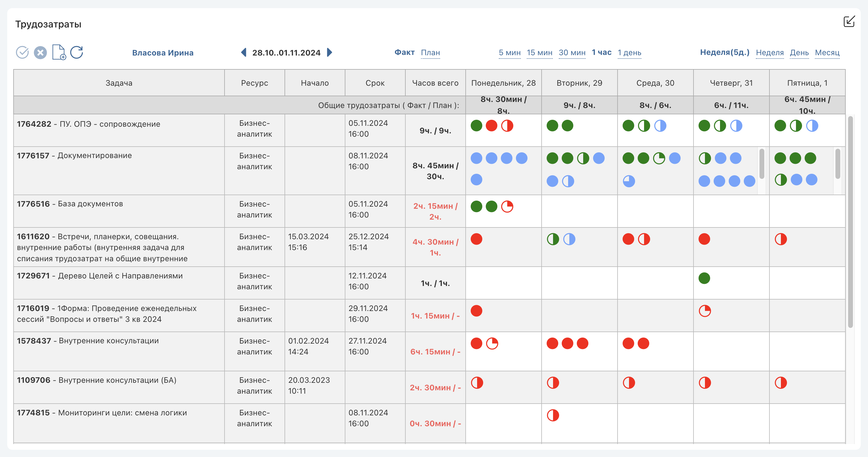Click the Понедельник, 28 column header
Viewport: 868px width, 457px height.
pyautogui.click(x=503, y=83)
